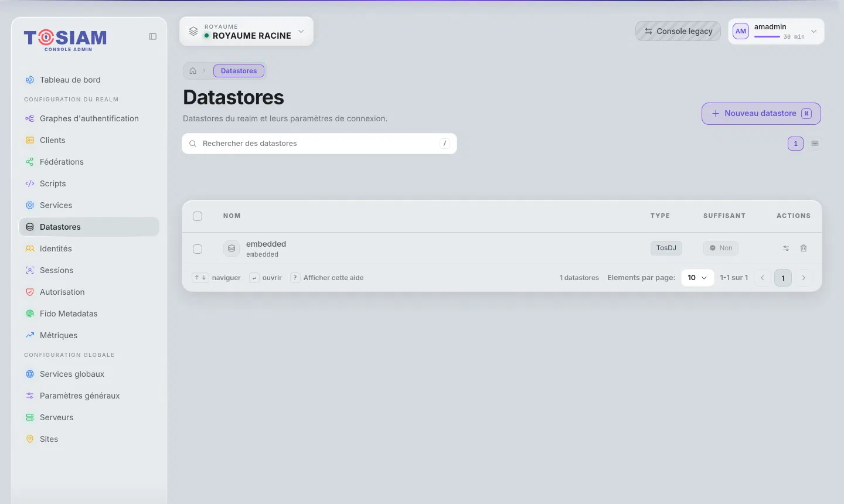Expand the Royaume Racine realm selector
This screenshot has width=844, height=504.
point(246,31)
